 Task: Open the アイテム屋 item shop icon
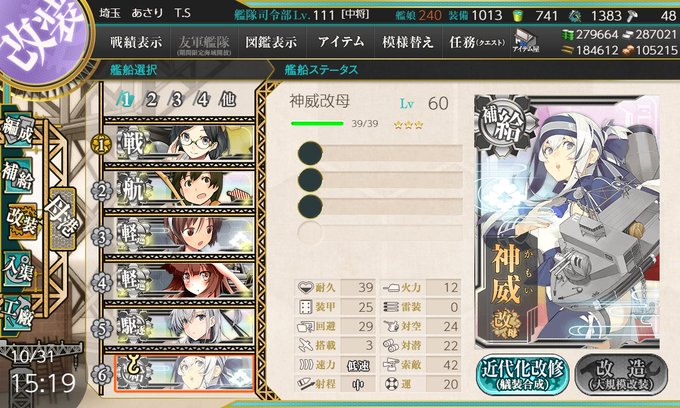pyautogui.click(x=526, y=42)
